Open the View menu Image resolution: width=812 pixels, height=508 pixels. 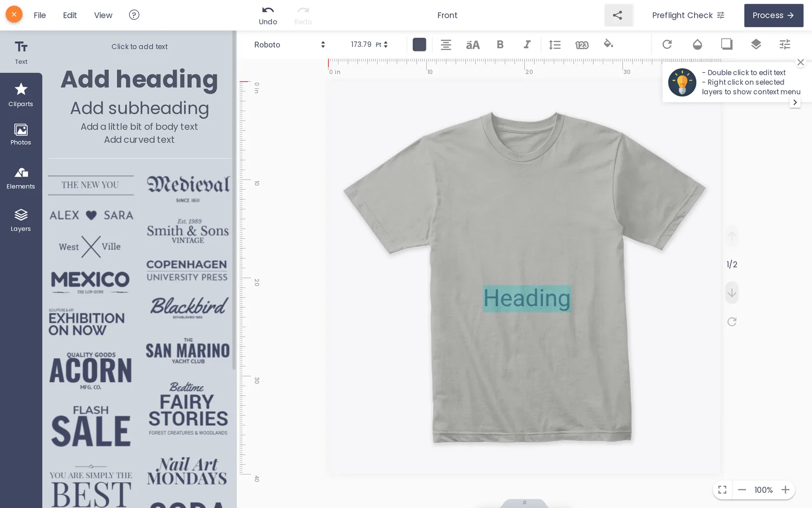click(103, 15)
